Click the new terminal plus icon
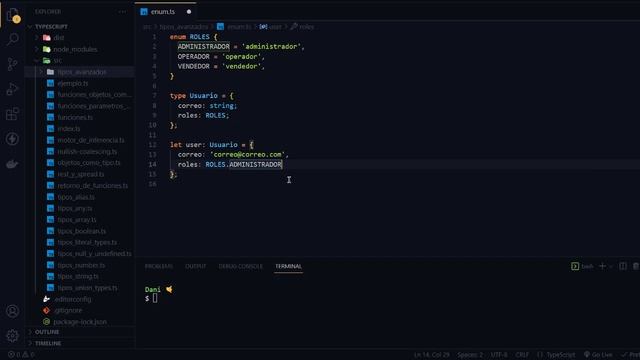Viewport: 640px width, 360px height. tap(602, 266)
